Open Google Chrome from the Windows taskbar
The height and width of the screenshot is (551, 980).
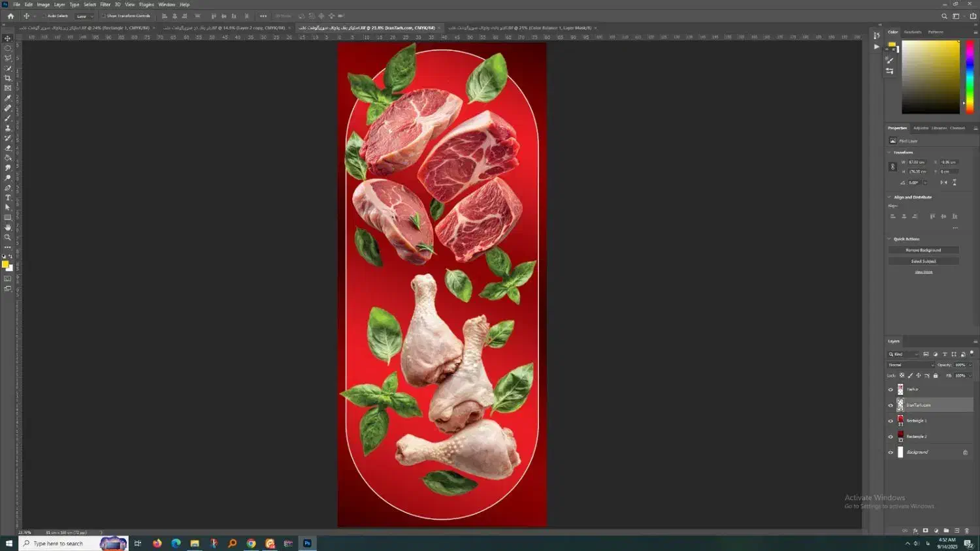(251, 543)
